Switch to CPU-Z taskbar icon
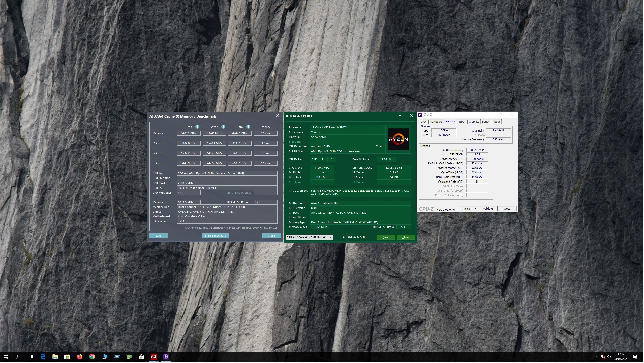 point(166,357)
